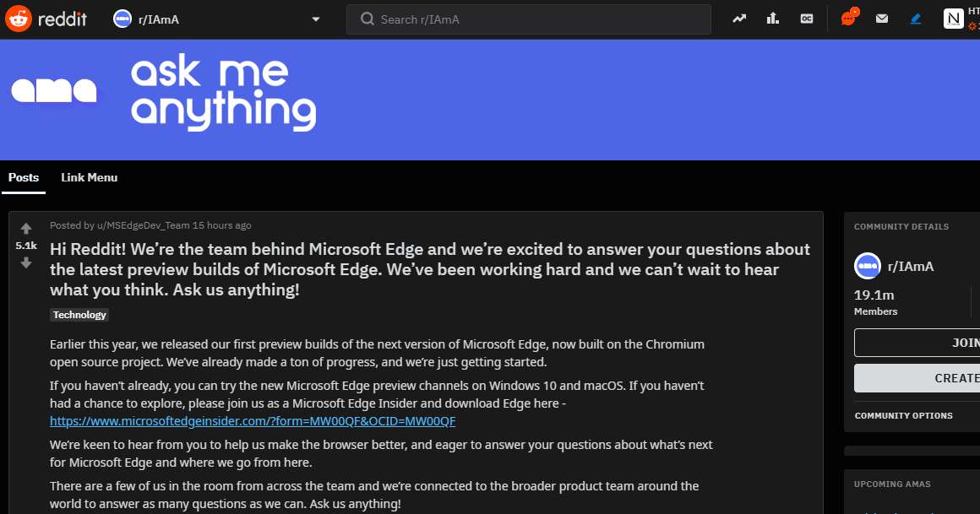Open the Original Content OC icon
Viewport: 980px width, 514px height.
pos(807,19)
